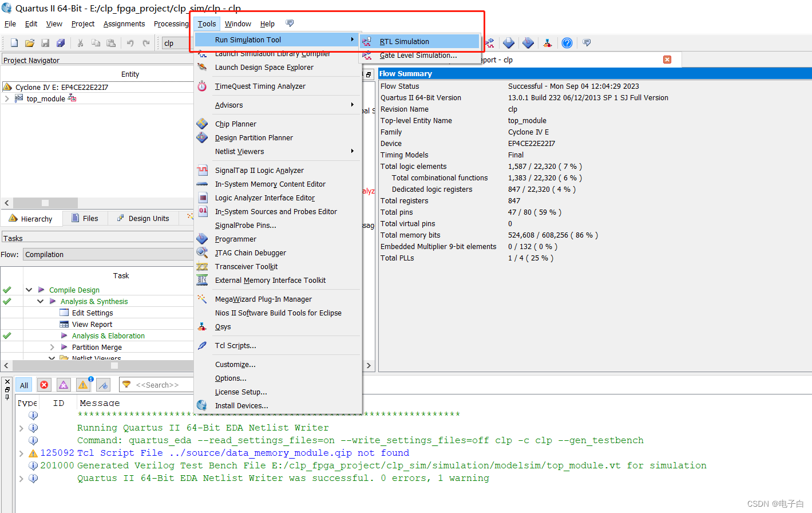Select RTL Simulation from the submenu

click(x=419, y=41)
